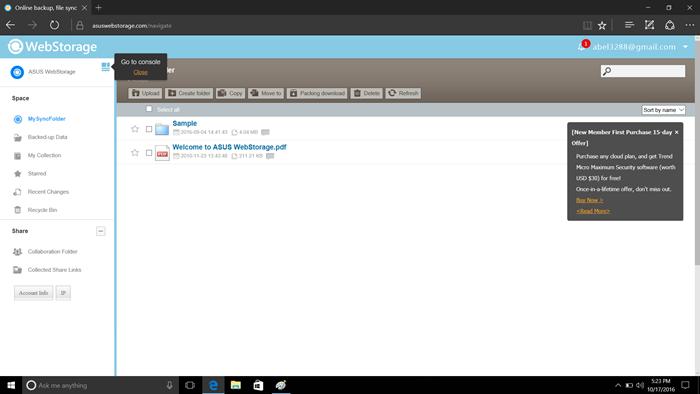Screen dimensions: 700x394
Task: Click the file search input field
Action: coord(643,71)
